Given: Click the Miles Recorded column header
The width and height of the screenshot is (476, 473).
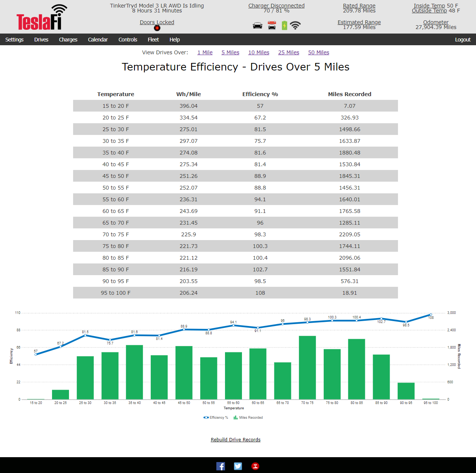Looking at the screenshot, I should [350, 94].
